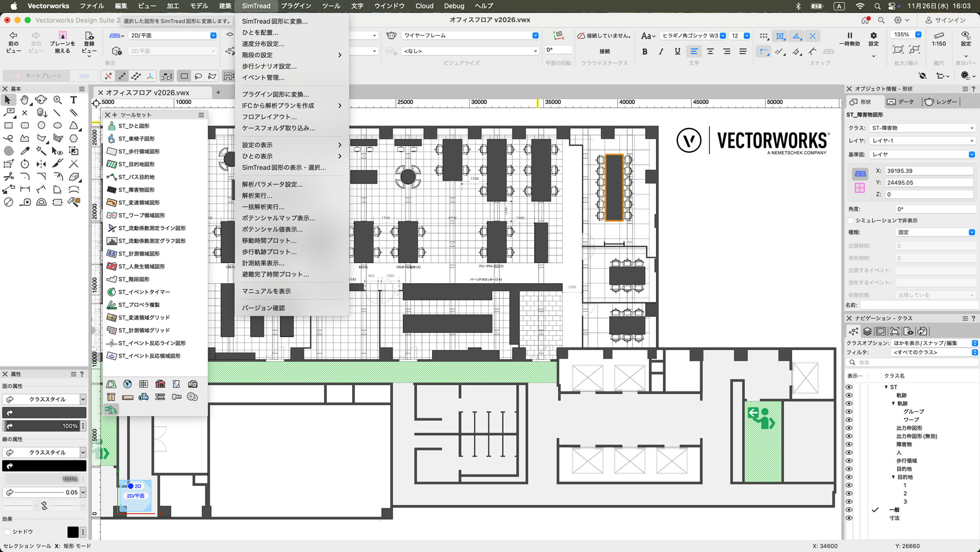Open the クラスオプション dropdown
Screen dimensions: 980x552
[x=934, y=343]
